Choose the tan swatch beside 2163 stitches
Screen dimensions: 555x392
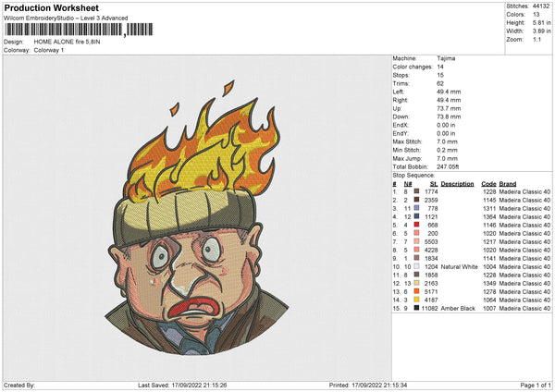[416, 283]
